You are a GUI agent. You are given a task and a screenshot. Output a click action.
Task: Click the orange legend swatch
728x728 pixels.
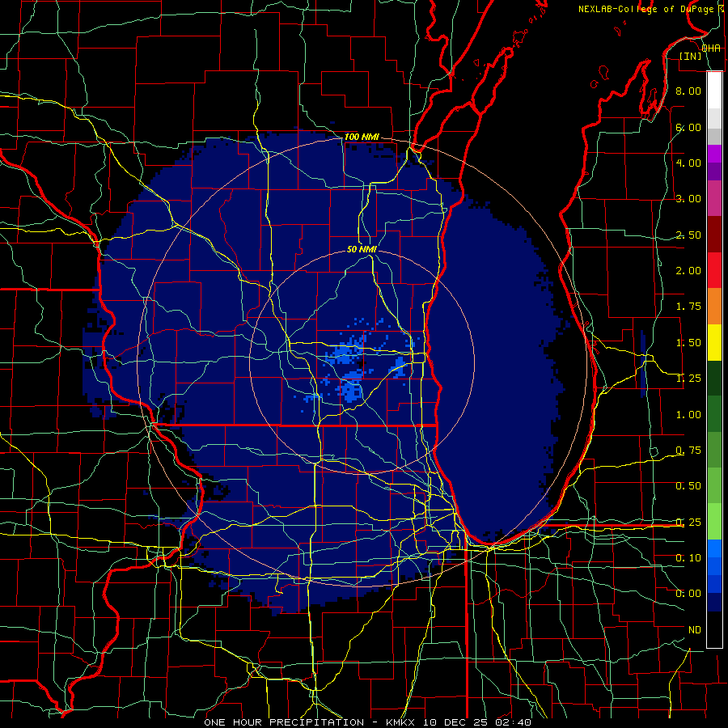click(714, 307)
